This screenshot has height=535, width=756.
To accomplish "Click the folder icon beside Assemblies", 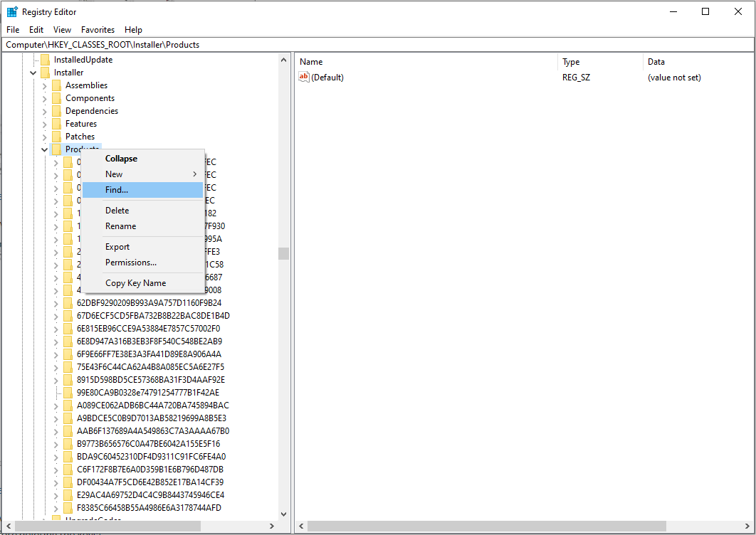I will coord(57,85).
